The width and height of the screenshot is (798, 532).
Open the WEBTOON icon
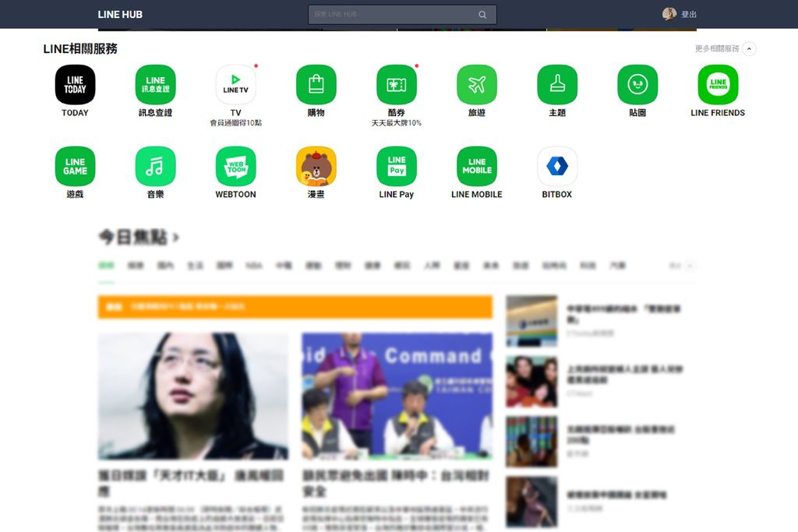tap(235, 167)
